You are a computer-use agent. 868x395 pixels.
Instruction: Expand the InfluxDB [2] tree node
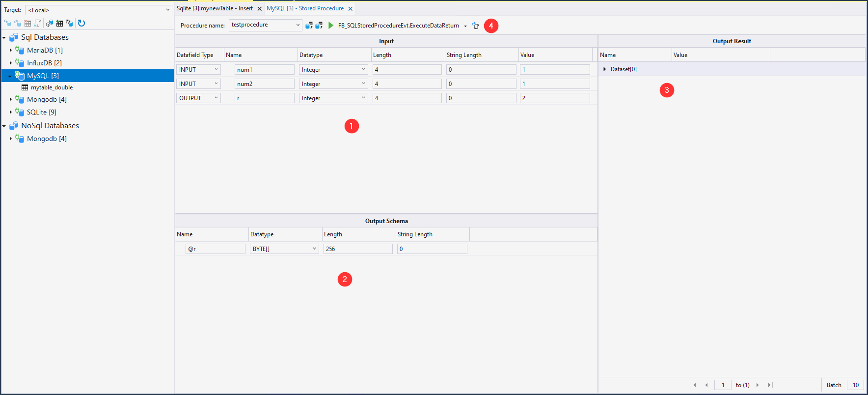coord(10,63)
